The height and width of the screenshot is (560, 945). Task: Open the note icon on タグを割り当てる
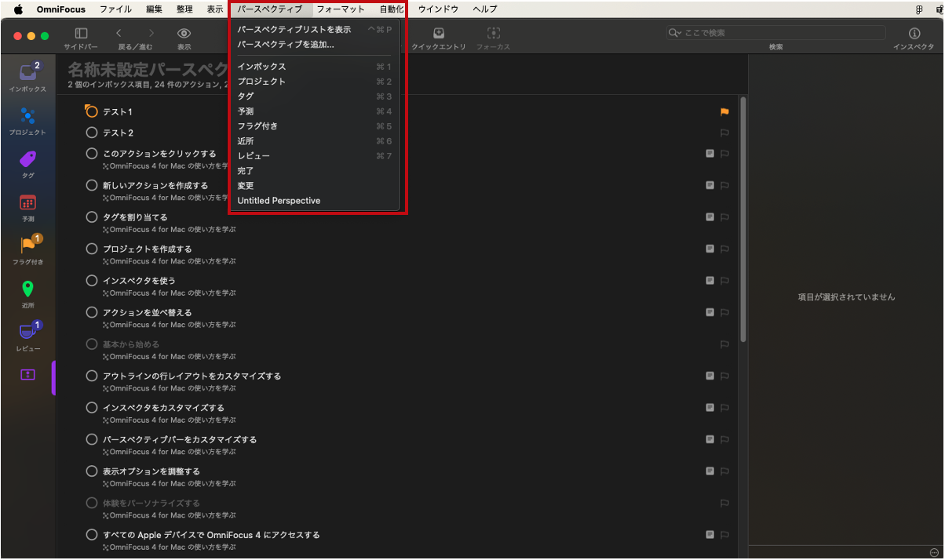tap(710, 217)
